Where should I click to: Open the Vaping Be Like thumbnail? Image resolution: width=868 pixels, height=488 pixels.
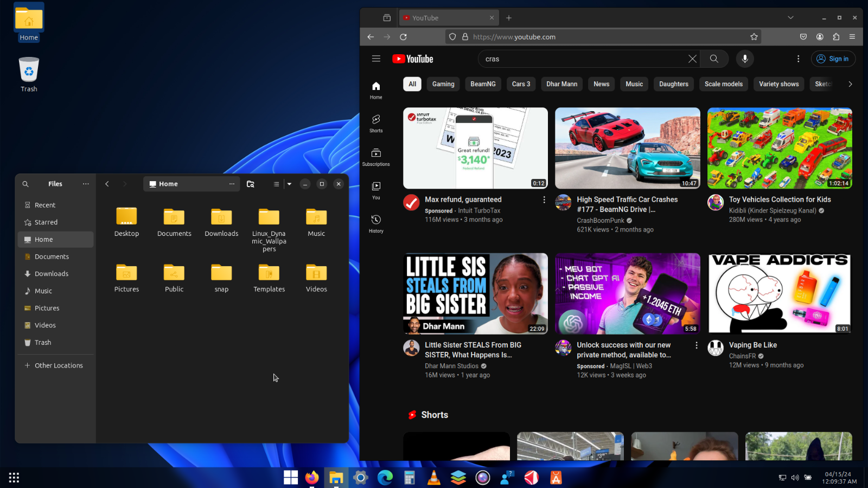pos(780,293)
